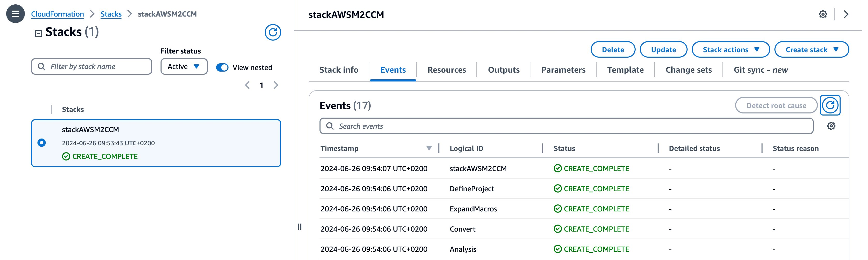Refresh the stacks list
Viewport: 868px width, 260px height.
(272, 33)
